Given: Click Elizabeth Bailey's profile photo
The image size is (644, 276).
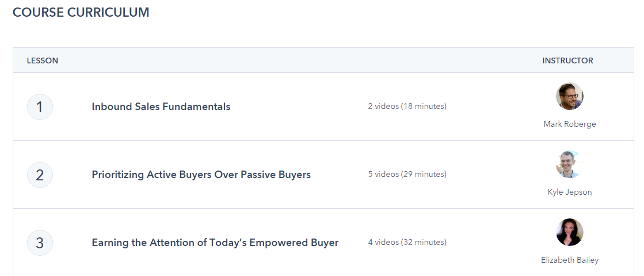Looking at the screenshot, I should pos(569,232).
